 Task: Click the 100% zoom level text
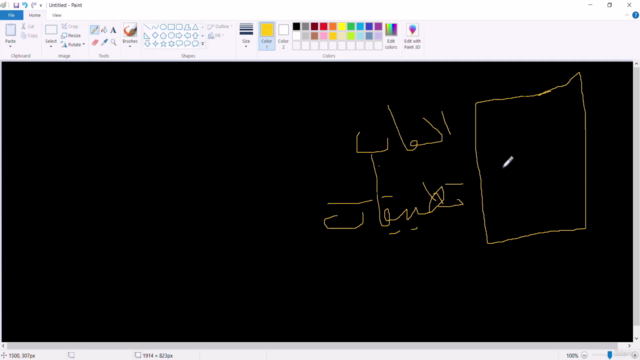click(x=572, y=356)
